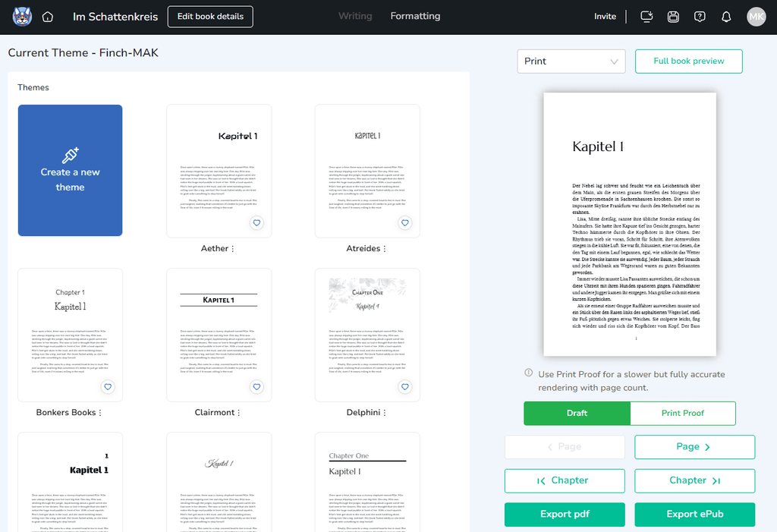Image resolution: width=777 pixels, height=532 pixels.
Task: Jump to the previous Chapter
Action: [565, 480]
